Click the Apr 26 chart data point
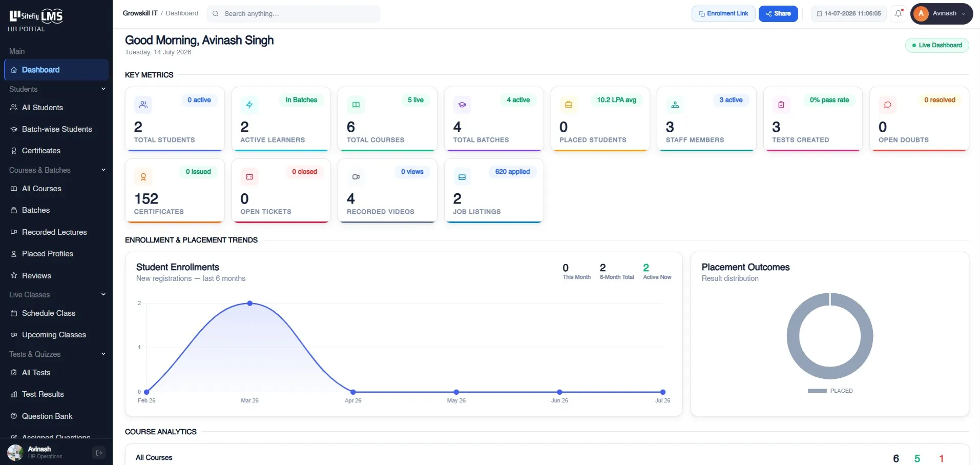 (x=353, y=392)
